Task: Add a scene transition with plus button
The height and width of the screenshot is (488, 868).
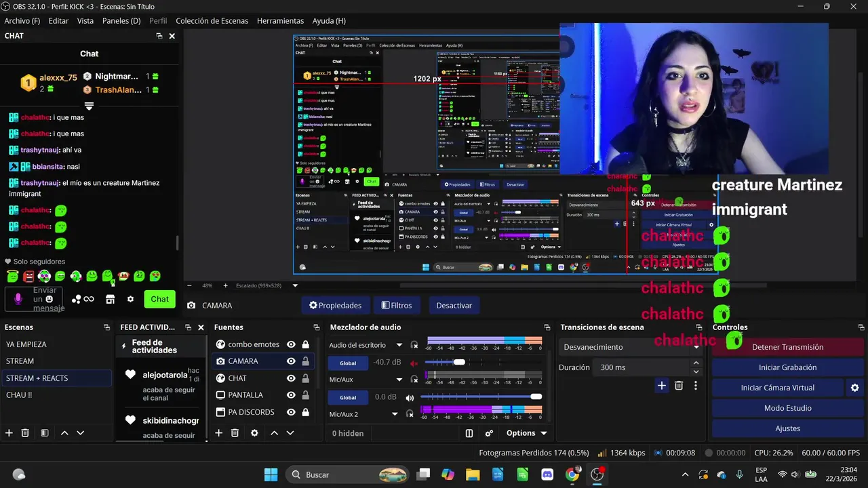Action: click(662, 386)
